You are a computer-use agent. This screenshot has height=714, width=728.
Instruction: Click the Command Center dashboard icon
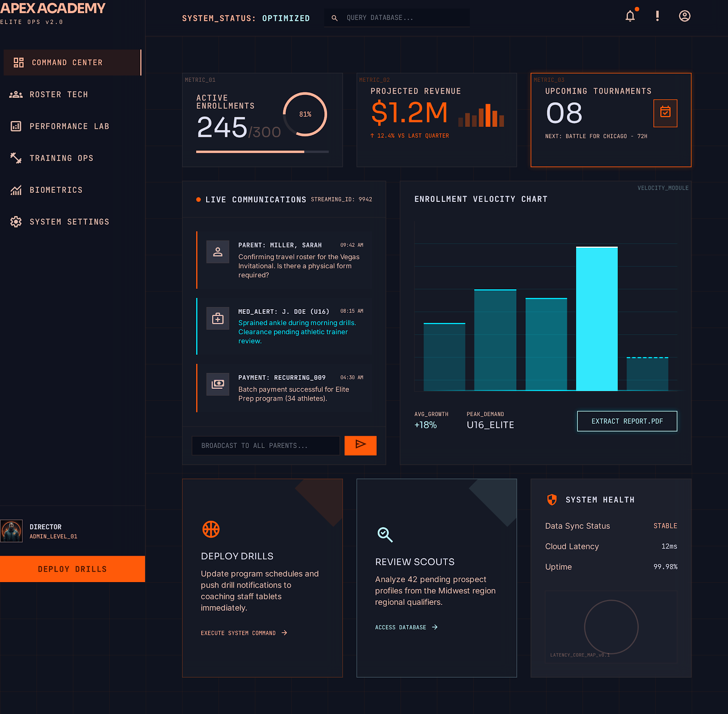19,63
